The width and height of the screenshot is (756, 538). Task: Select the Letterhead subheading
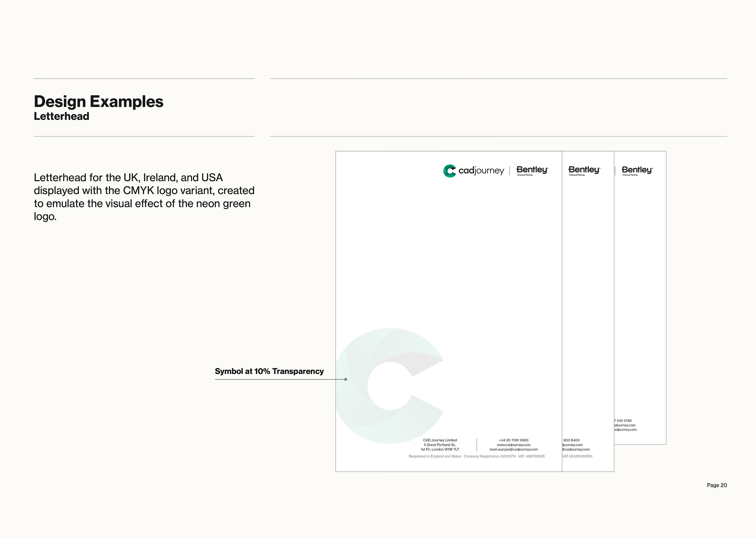point(61,116)
